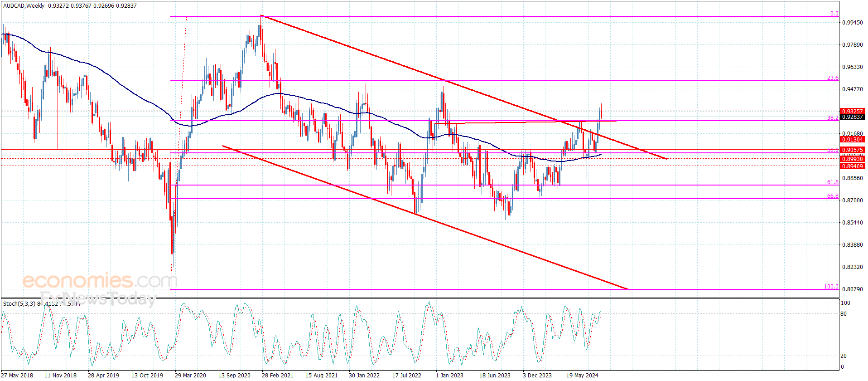Select the black 0.92837 current price tag
Viewport: 868px width, 381px height.
853,117
